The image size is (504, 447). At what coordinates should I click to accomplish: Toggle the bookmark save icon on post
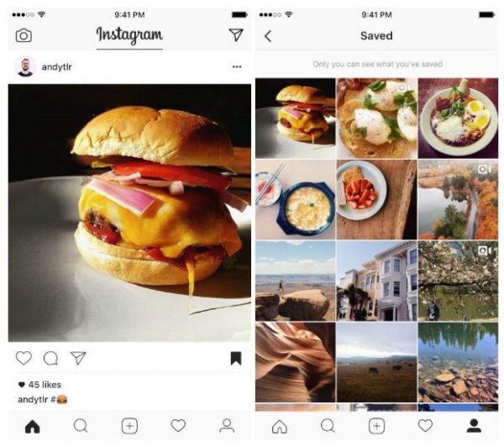tap(236, 358)
